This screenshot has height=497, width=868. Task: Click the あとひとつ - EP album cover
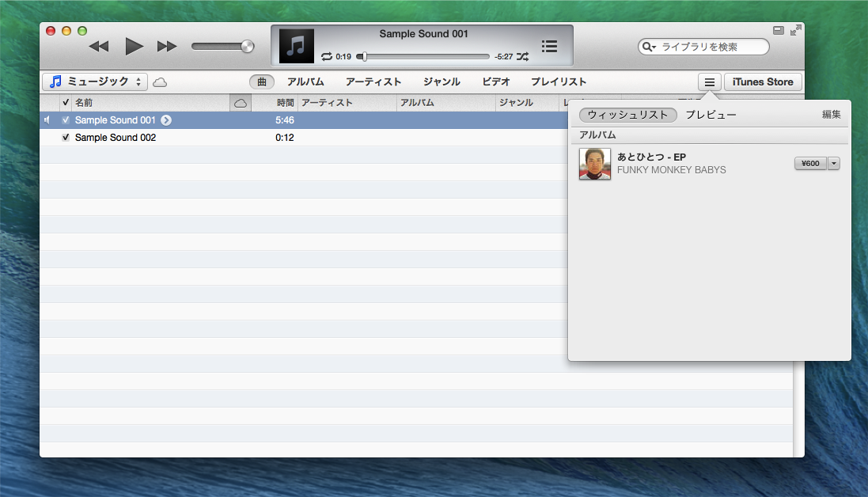click(x=594, y=164)
